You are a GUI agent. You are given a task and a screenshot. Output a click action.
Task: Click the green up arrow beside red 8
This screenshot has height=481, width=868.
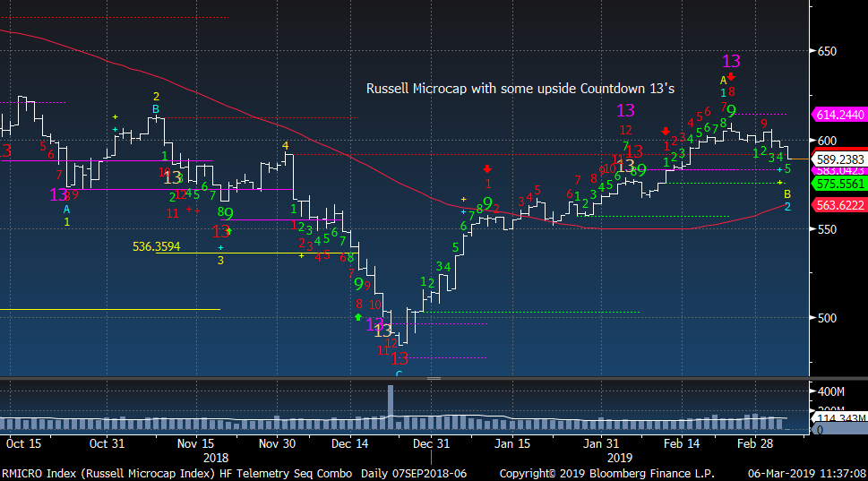pos(358,317)
